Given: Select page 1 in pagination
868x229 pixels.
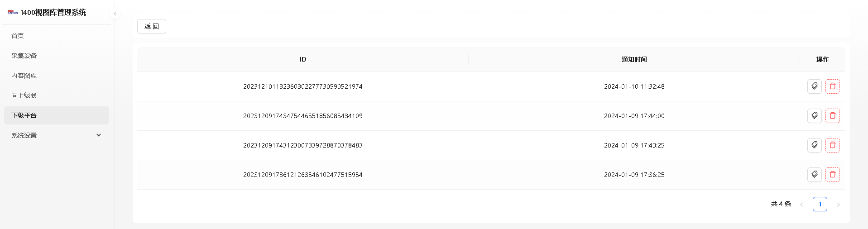Looking at the screenshot, I should [820, 204].
